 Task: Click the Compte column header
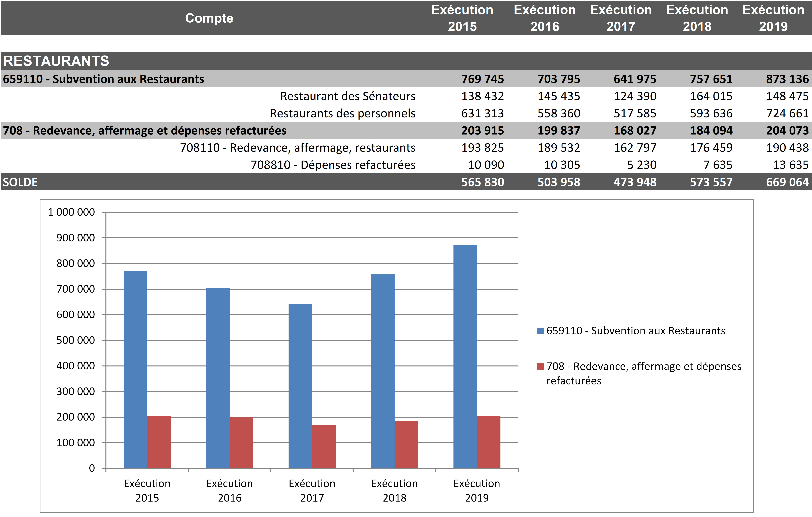pyautogui.click(x=209, y=18)
